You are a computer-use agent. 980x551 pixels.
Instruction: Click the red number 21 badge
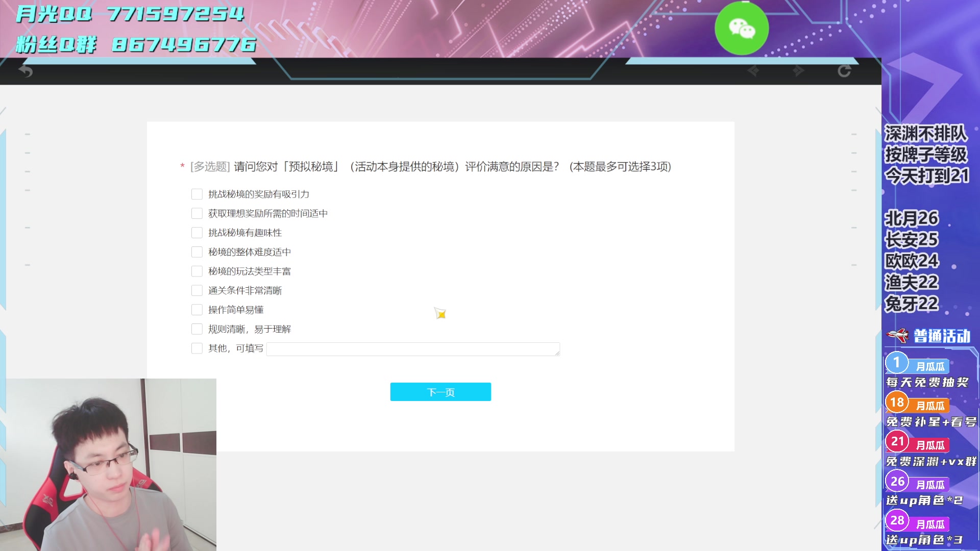click(x=897, y=441)
